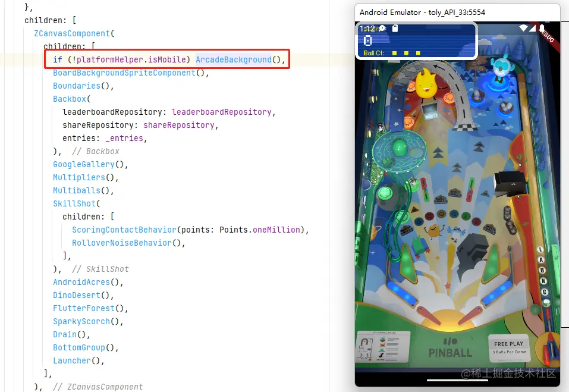Click BottomGroup() code line

tap(86, 347)
